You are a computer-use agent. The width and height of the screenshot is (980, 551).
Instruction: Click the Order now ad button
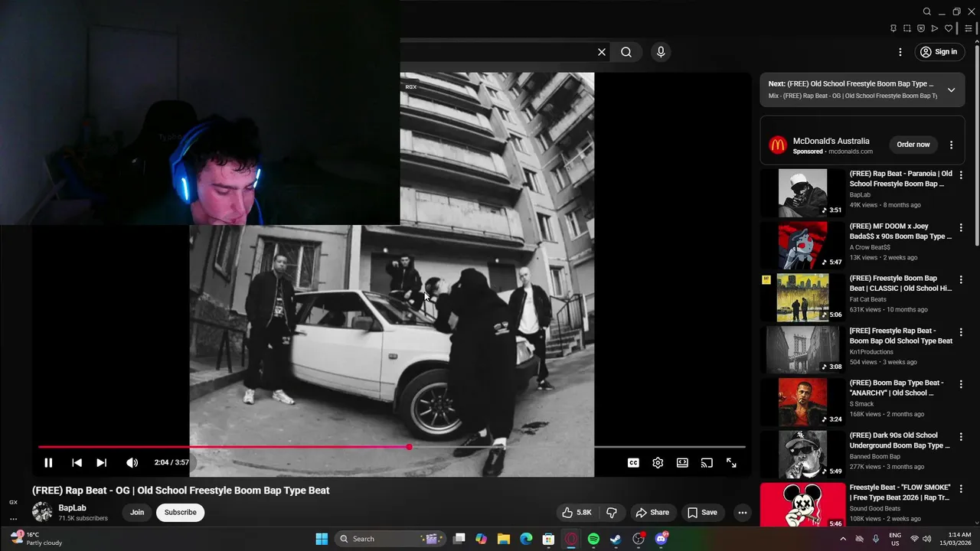click(913, 145)
